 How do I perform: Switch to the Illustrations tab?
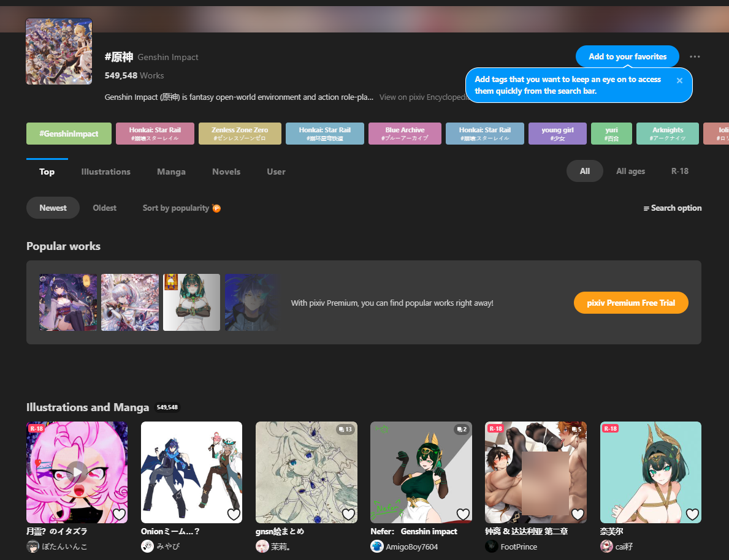[x=105, y=172]
